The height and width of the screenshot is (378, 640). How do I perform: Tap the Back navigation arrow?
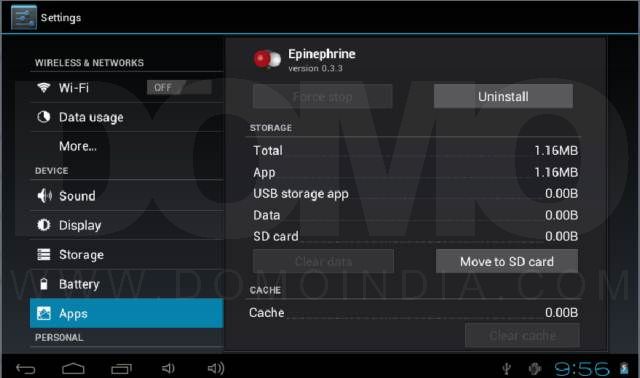tap(26, 369)
